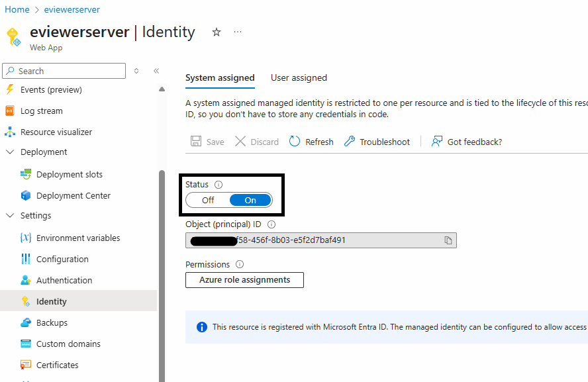Click the favorite star icon next to title
The width and height of the screenshot is (588, 382).
(217, 32)
